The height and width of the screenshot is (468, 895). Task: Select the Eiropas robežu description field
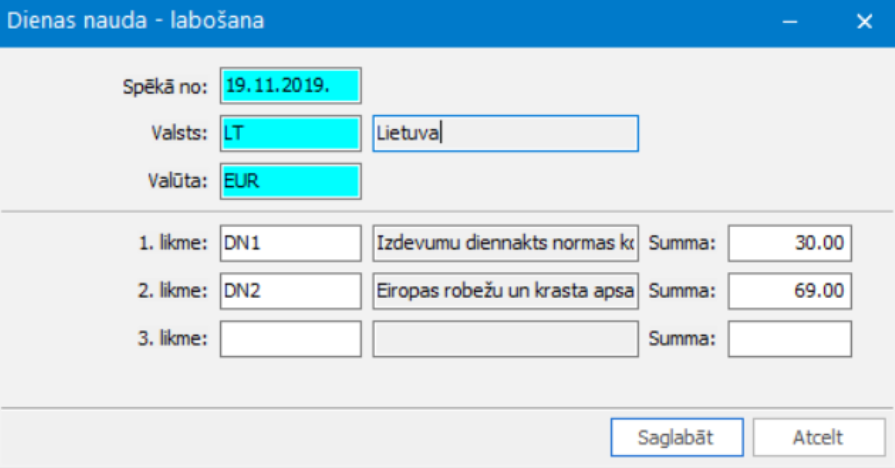tap(505, 291)
